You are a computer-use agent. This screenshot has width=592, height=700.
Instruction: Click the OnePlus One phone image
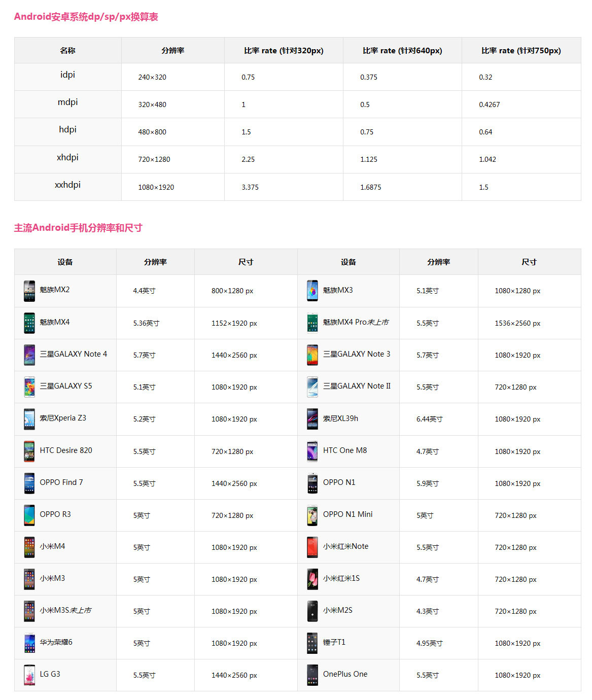pyautogui.click(x=312, y=675)
